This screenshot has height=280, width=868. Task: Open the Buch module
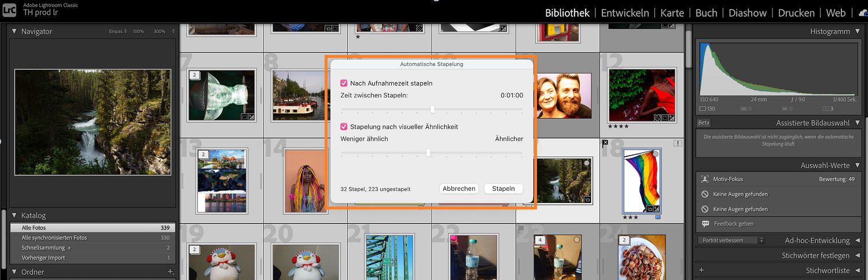tap(706, 13)
